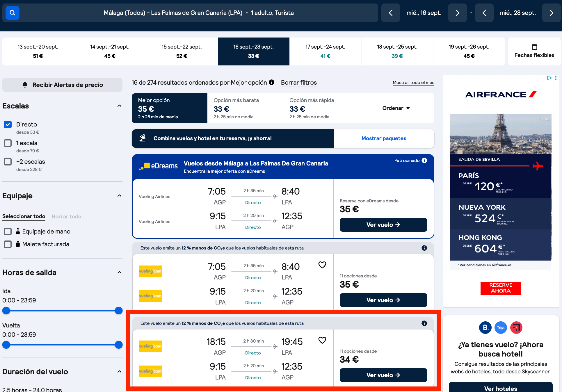Click Ida slider left handle

coord(6,311)
